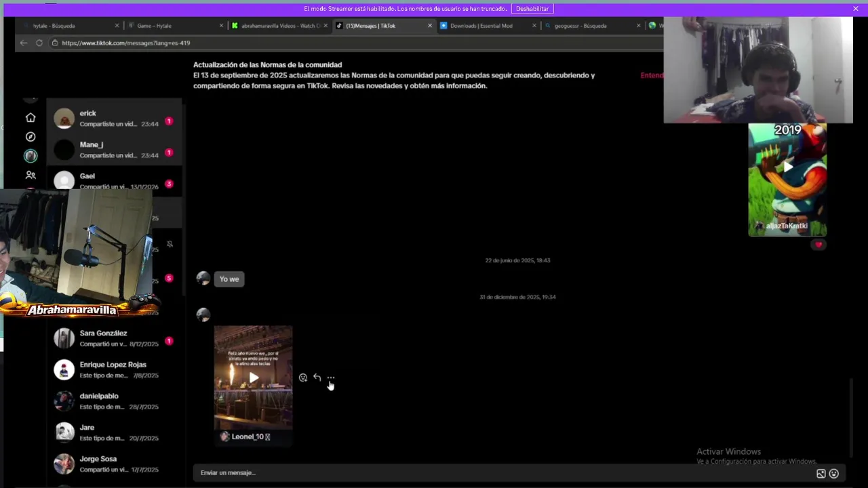The image size is (868, 488).
Task: Click the aljazTaKratki label on the video
Action: pos(787,226)
